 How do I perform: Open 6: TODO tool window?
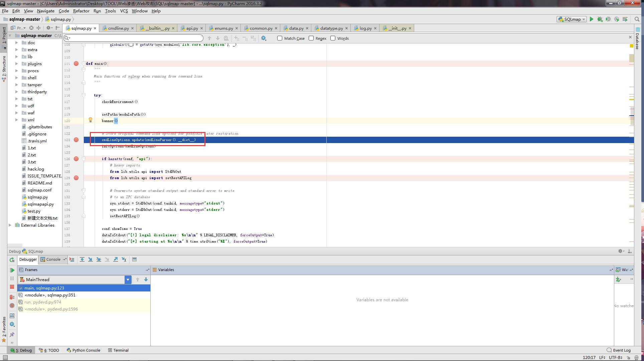coord(49,350)
